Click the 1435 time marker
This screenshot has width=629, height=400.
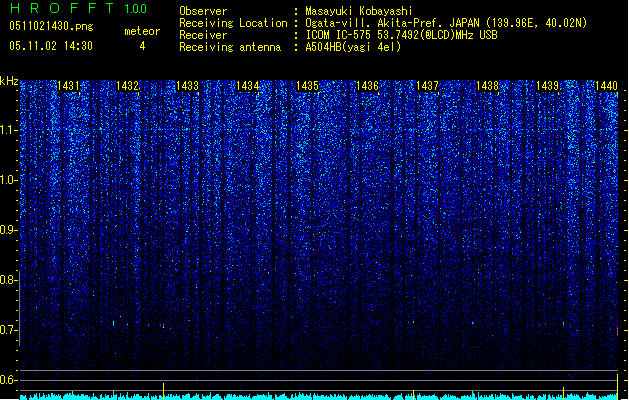click(x=307, y=86)
